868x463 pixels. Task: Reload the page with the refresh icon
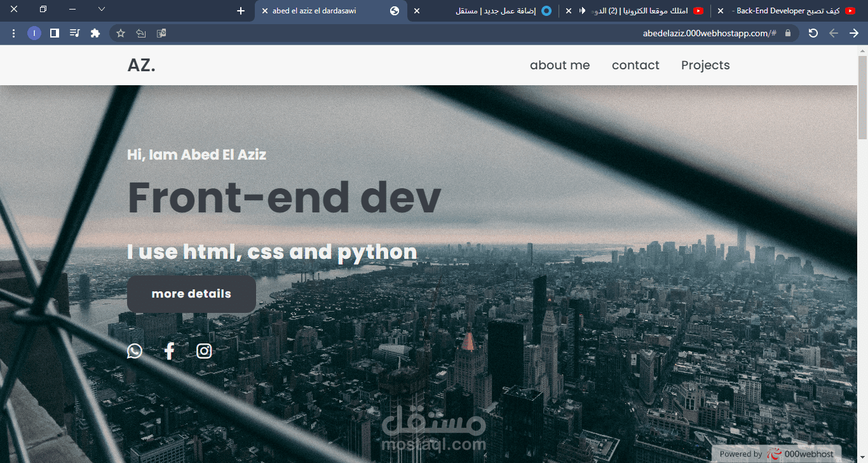click(813, 32)
